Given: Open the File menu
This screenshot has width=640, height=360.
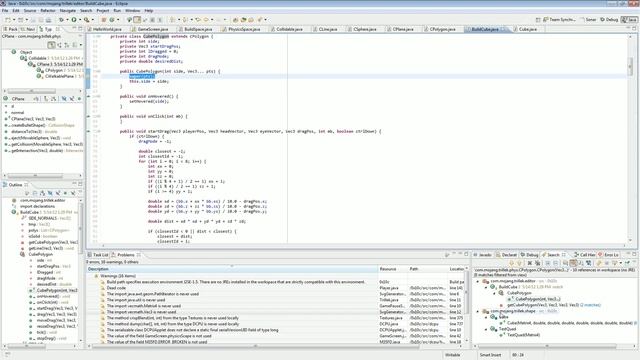Looking at the screenshot, I should pos(5,11).
